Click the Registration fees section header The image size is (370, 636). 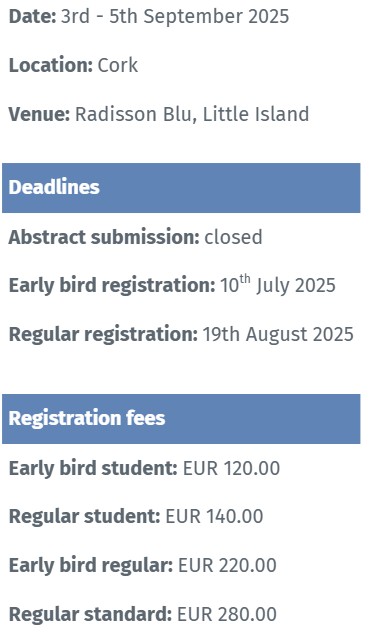[x=181, y=419]
